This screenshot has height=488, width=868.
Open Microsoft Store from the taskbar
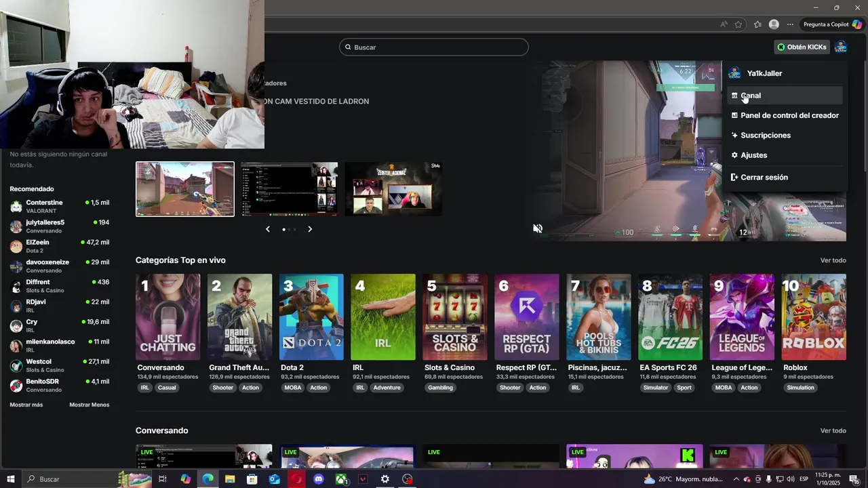(x=252, y=479)
